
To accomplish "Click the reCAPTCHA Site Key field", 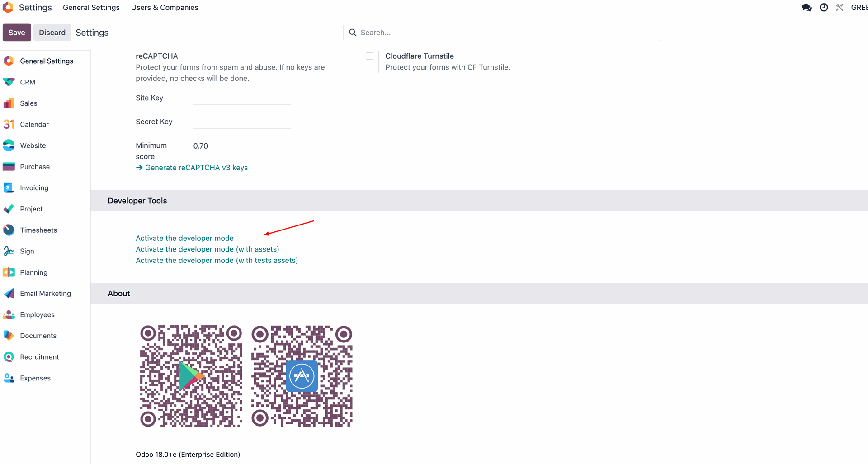I will 242,98.
